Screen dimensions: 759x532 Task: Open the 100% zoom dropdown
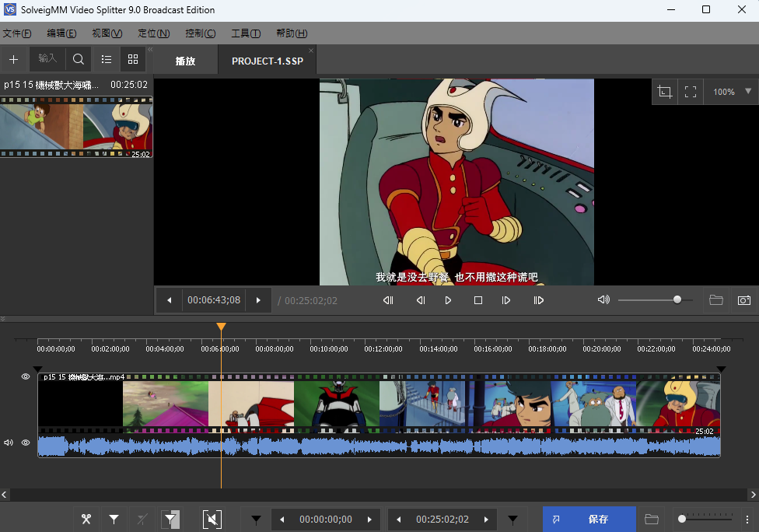[x=731, y=92]
